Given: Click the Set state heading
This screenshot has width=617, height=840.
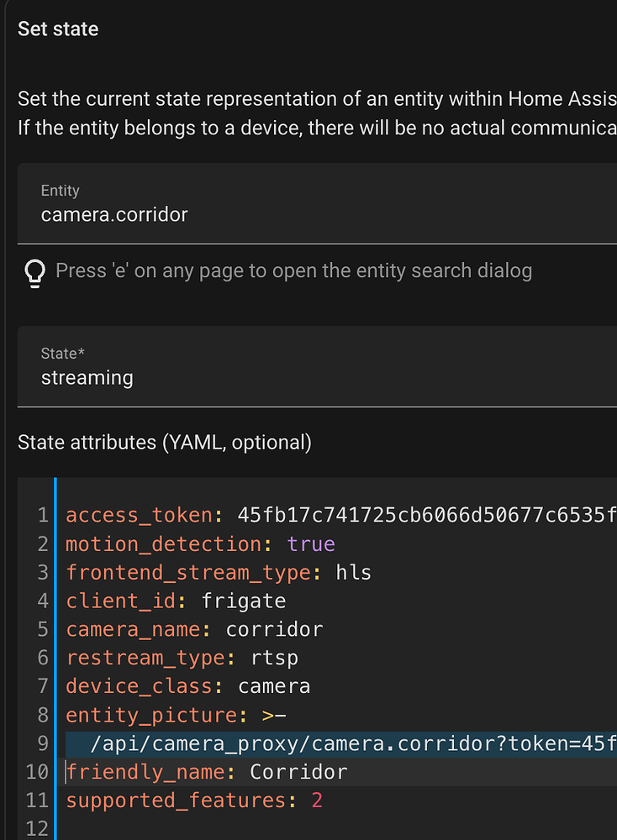Looking at the screenshot, I should tap(58, 29).
